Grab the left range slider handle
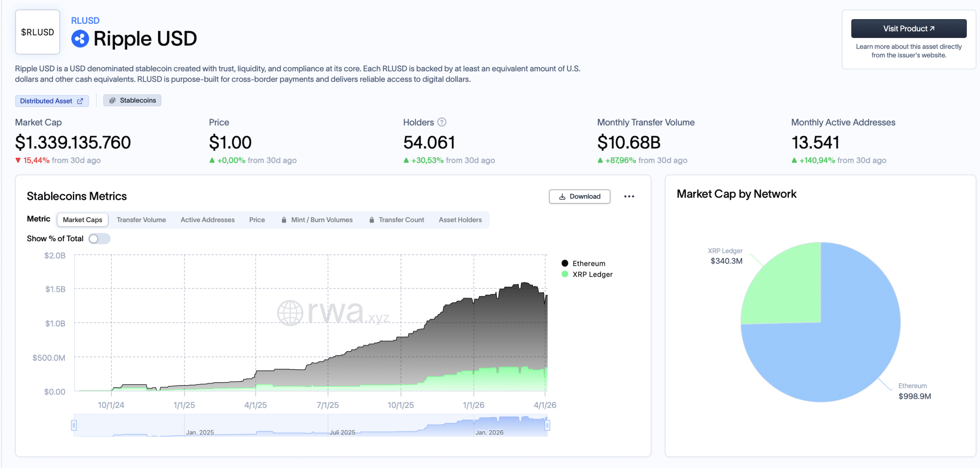 74,425
